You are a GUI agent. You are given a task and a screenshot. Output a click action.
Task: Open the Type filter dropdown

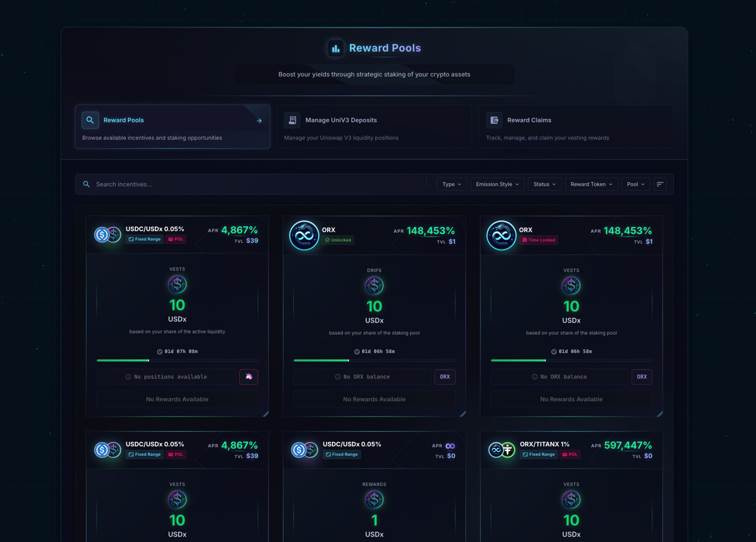(451, 184)
